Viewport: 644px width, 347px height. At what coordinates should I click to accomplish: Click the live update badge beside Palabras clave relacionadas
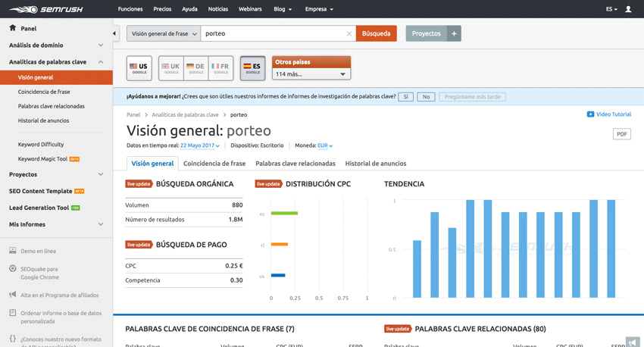coord(398,329)
